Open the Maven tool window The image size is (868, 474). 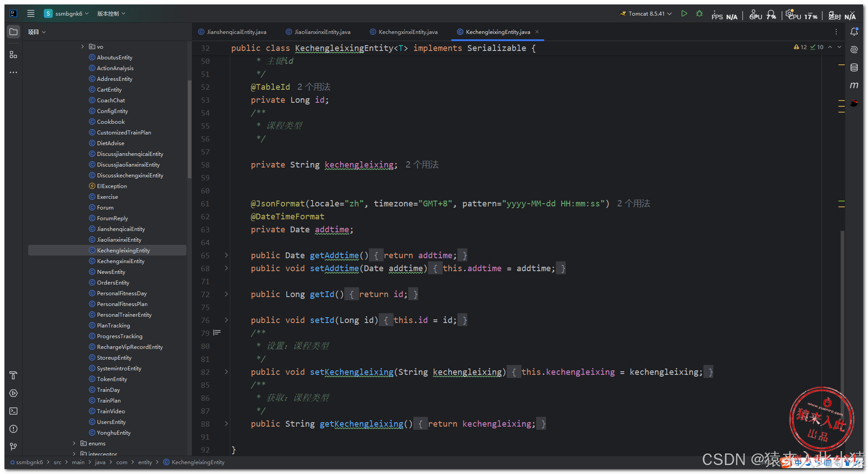(x=854, y=85)
